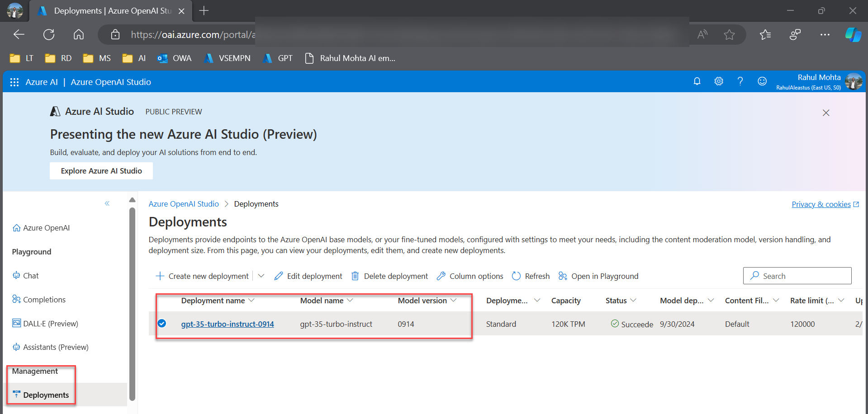Image resolution: width=868 pixels, height=414 pixels.
Task: Focus the deployments Search box
Action: 797,276
